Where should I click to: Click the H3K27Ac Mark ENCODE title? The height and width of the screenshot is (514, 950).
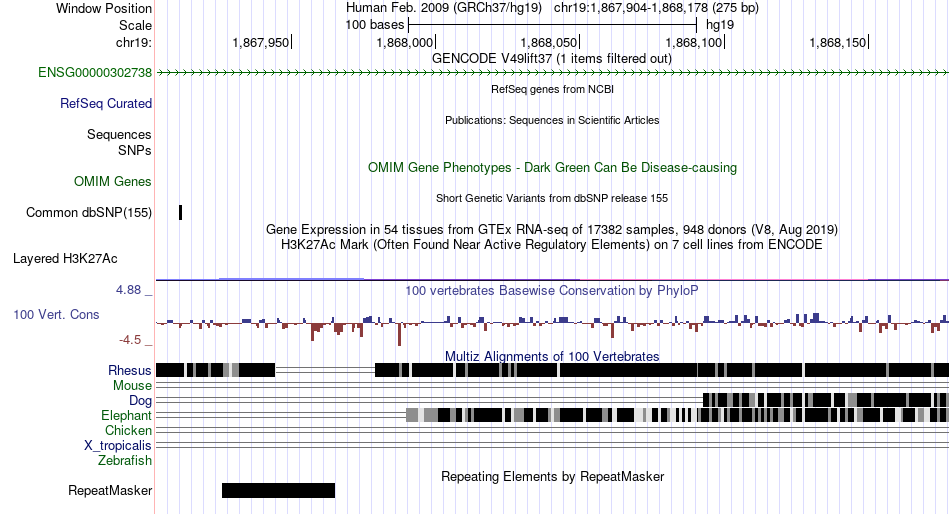click(552, 245)
